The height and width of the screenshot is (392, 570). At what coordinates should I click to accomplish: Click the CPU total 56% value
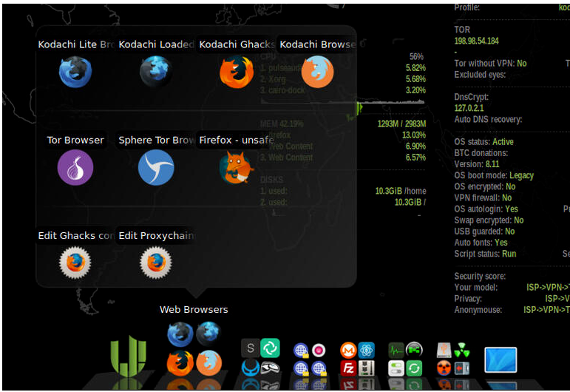[416, 57]
